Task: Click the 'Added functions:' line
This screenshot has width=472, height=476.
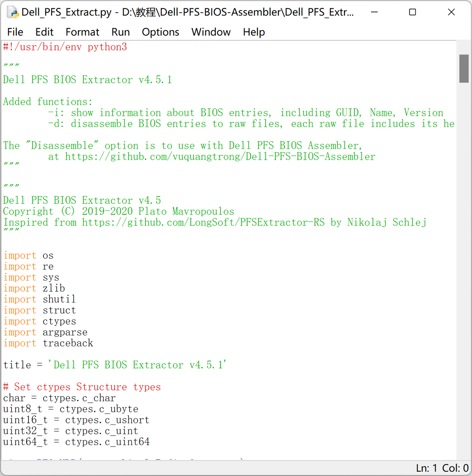Action: 48,102
